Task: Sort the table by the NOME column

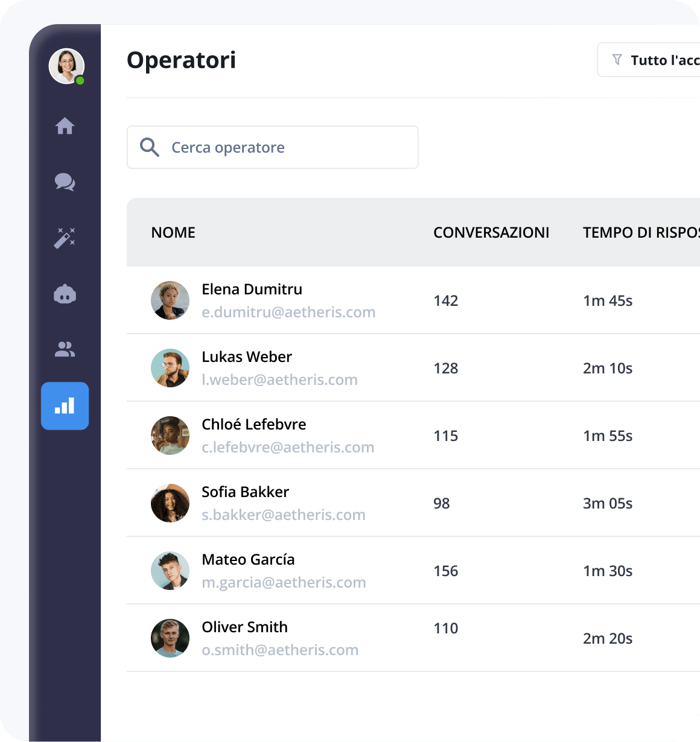Action: click(173, 232)
